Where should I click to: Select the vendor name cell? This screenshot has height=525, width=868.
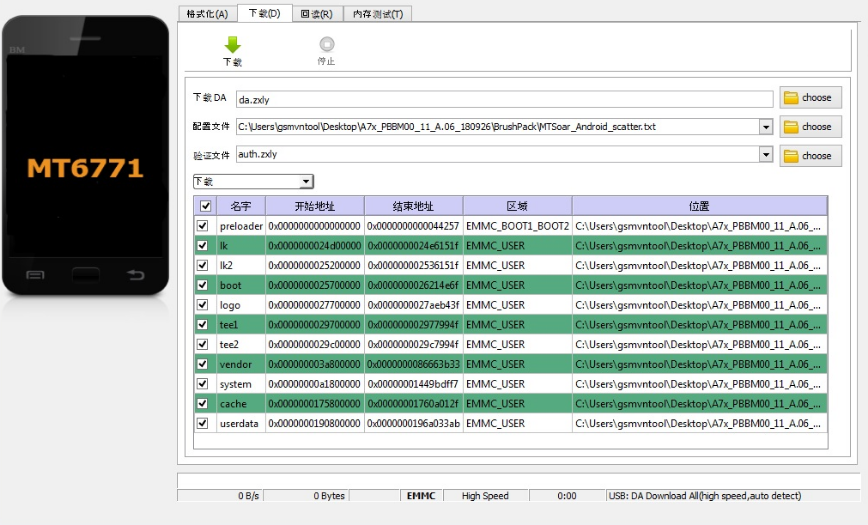241,364
